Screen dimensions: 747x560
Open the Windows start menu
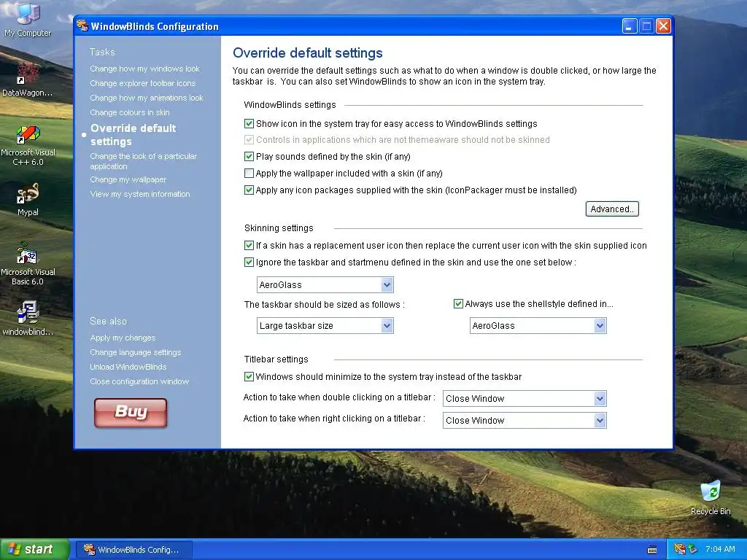(x=34, y=550)
